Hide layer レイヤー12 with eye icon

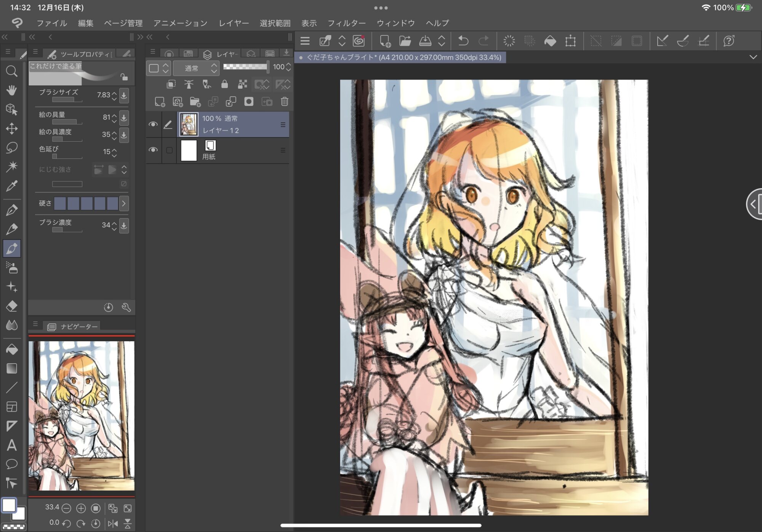pyautogui.click(x=153, y=124)
